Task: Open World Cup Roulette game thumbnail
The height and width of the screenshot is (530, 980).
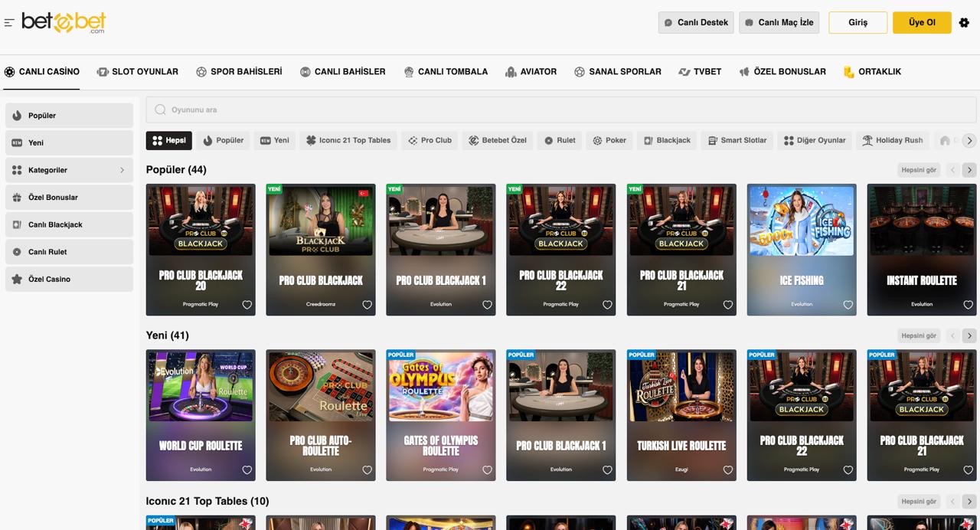Action: click(201, 387)
